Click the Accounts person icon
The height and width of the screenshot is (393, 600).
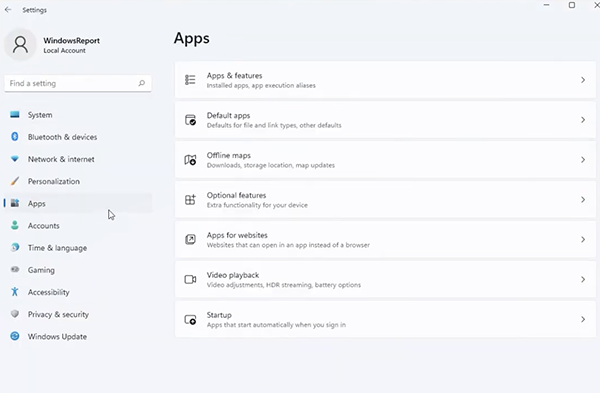[15, 225]
